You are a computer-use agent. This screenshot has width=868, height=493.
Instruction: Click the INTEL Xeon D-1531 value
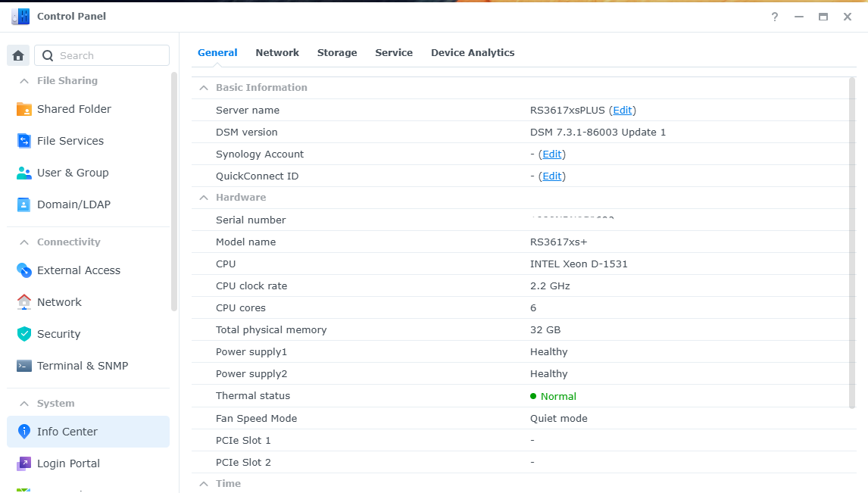point(579,264)
